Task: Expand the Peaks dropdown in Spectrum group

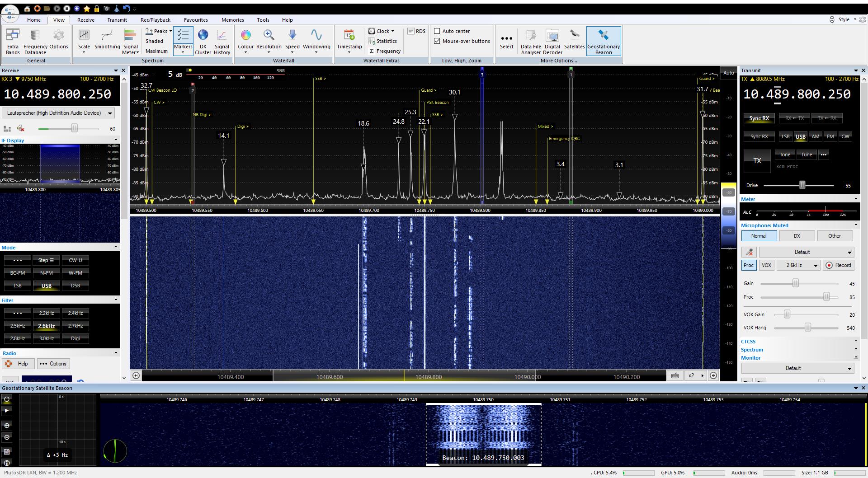Action: (x=170, y=31)
